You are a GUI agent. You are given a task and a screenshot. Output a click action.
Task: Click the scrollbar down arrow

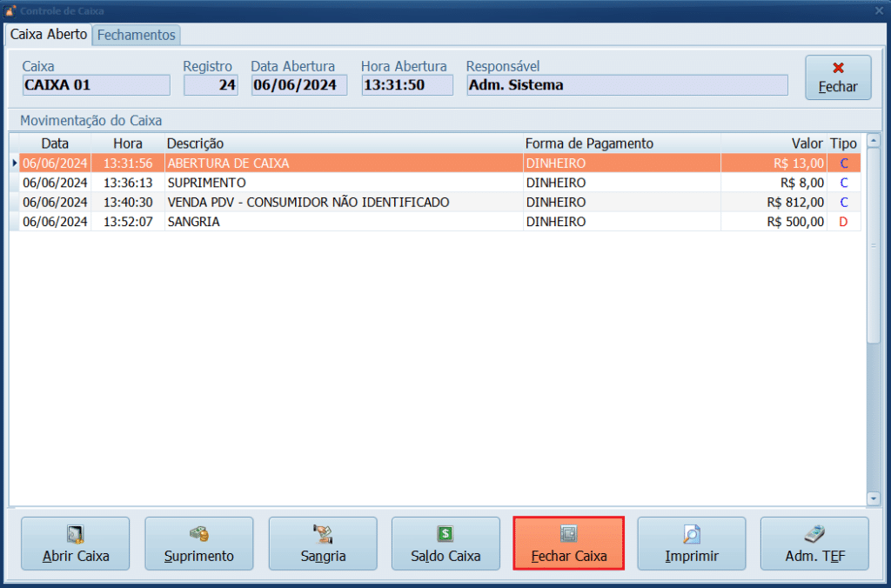(874, 498)
